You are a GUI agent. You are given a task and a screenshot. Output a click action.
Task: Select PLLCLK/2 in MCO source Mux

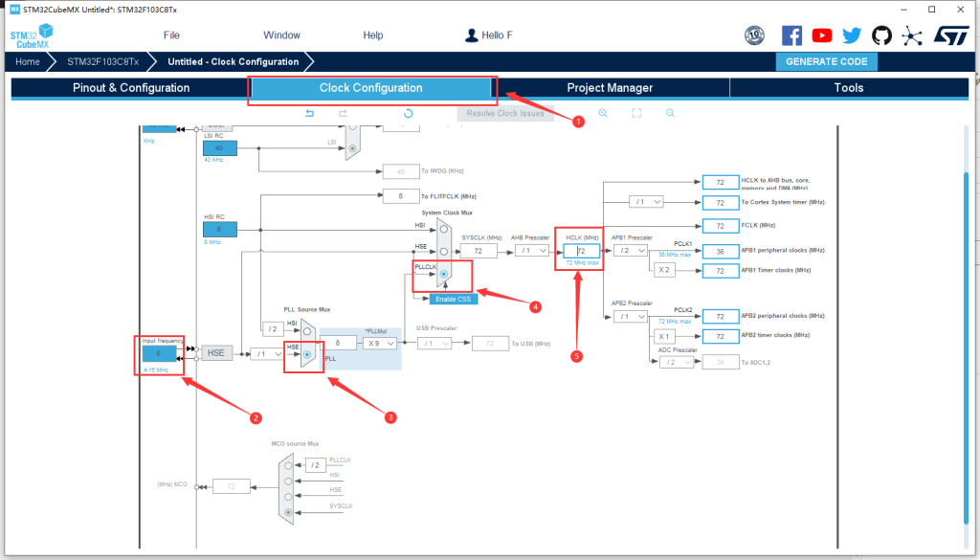coord(288,465)
